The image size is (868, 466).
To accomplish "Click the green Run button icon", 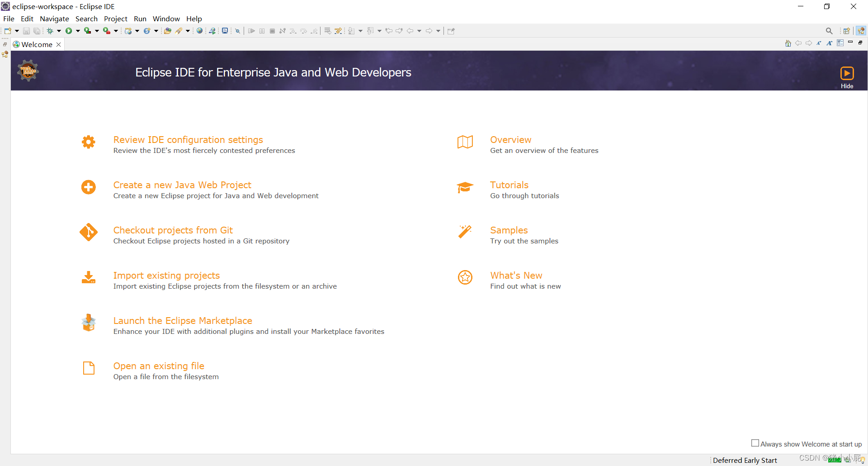I will 69,31.
